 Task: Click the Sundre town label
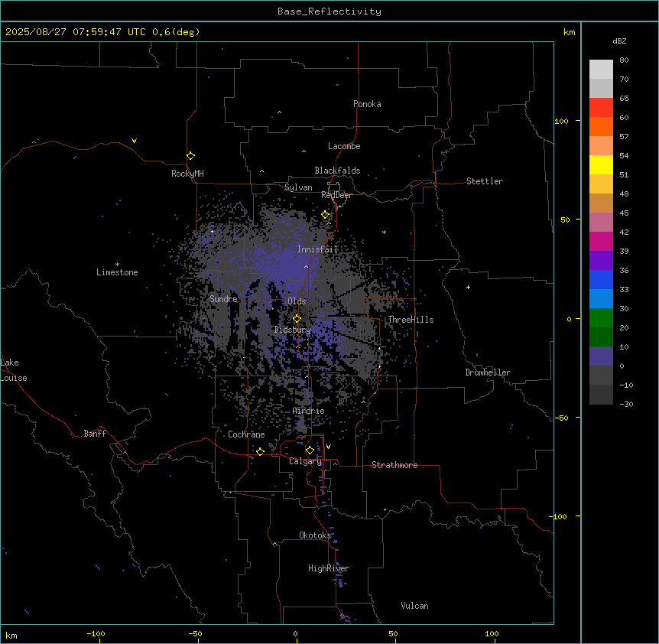tap(223, 299)
